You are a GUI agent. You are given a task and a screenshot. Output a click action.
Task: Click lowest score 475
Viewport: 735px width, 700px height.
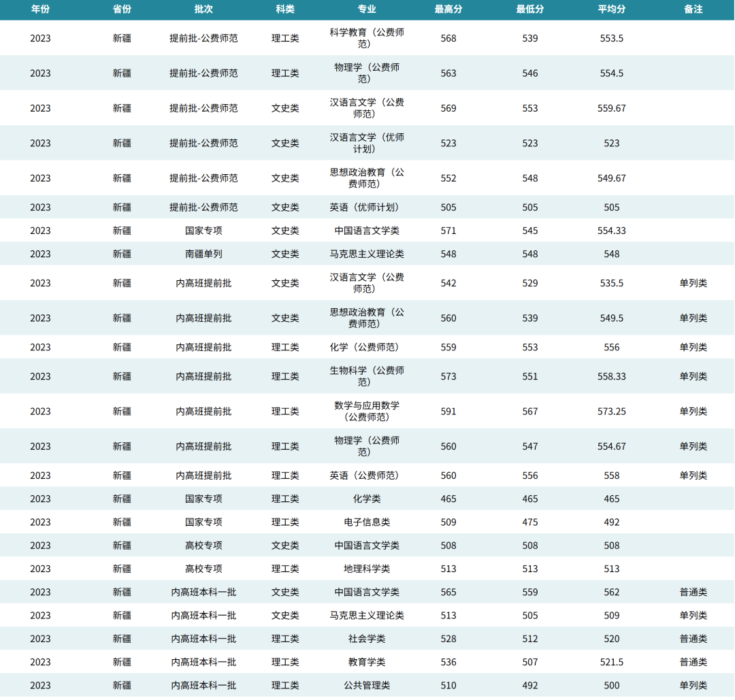[x=529, y=522]
